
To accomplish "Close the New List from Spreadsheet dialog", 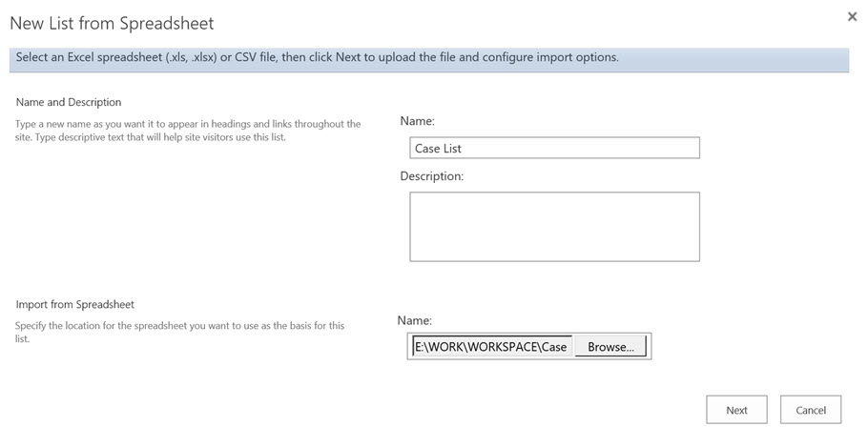I will coord(852,16).
